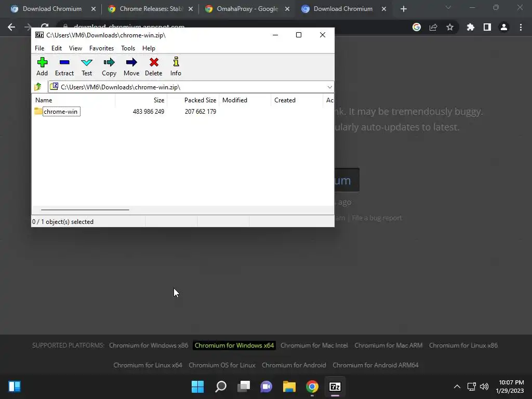Open the Help menu
Image resolution: width=532 pixels, height=399 pixels.
click(x=149, y=48)
